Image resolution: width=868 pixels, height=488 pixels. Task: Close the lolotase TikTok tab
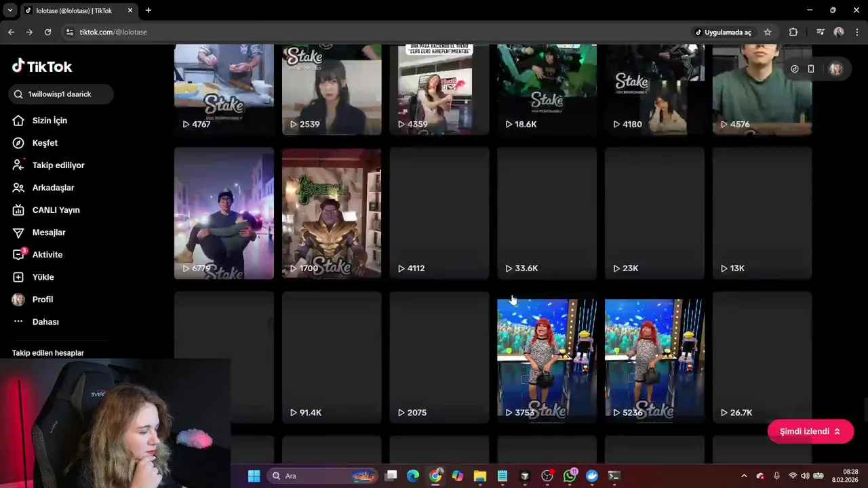coord(130,10)
